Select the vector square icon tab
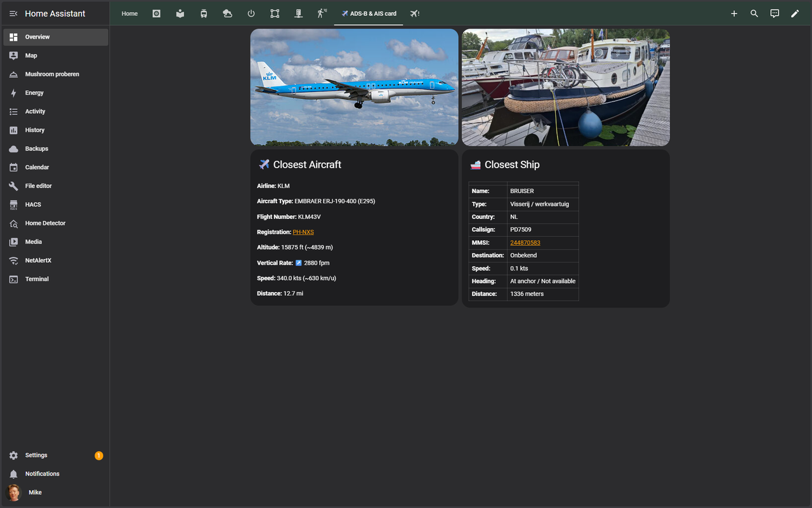The height and width of the screenshot is (508, 812). [274, 13]
